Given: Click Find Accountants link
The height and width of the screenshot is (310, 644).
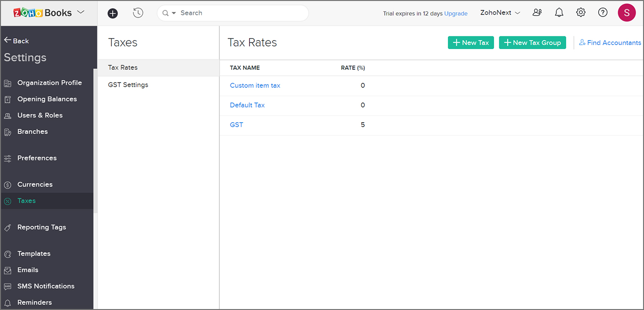Looking at the screenshot, I should click(610, 42).
